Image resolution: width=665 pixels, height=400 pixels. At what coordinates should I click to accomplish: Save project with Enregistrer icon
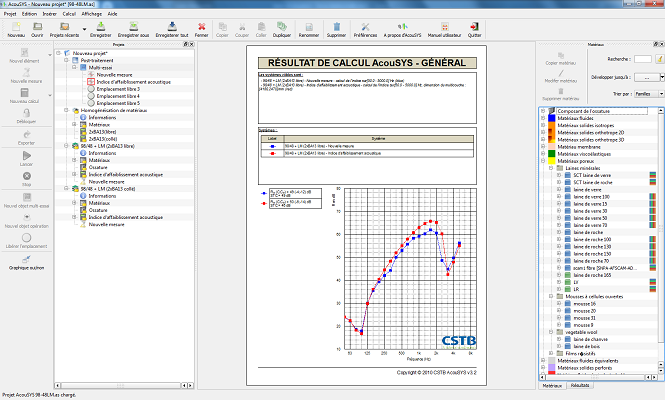pyautogui.click(x=101, y=27)
